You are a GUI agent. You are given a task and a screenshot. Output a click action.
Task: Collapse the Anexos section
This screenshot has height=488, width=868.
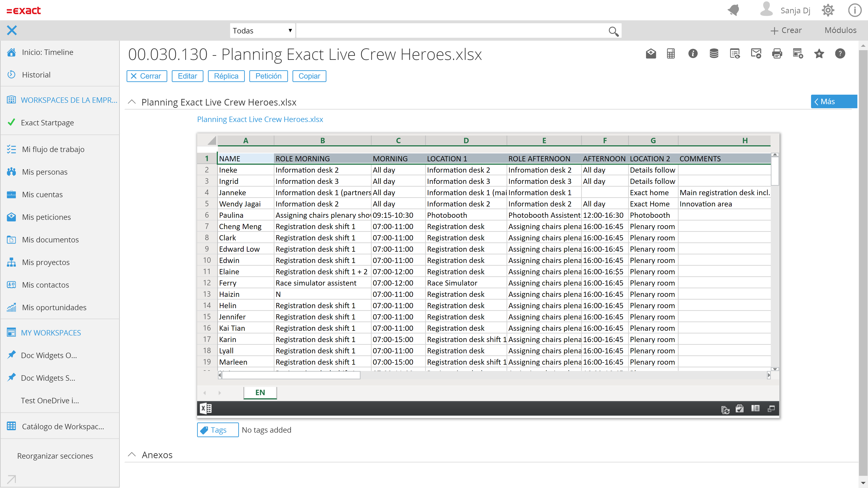[x=132, y=455]
